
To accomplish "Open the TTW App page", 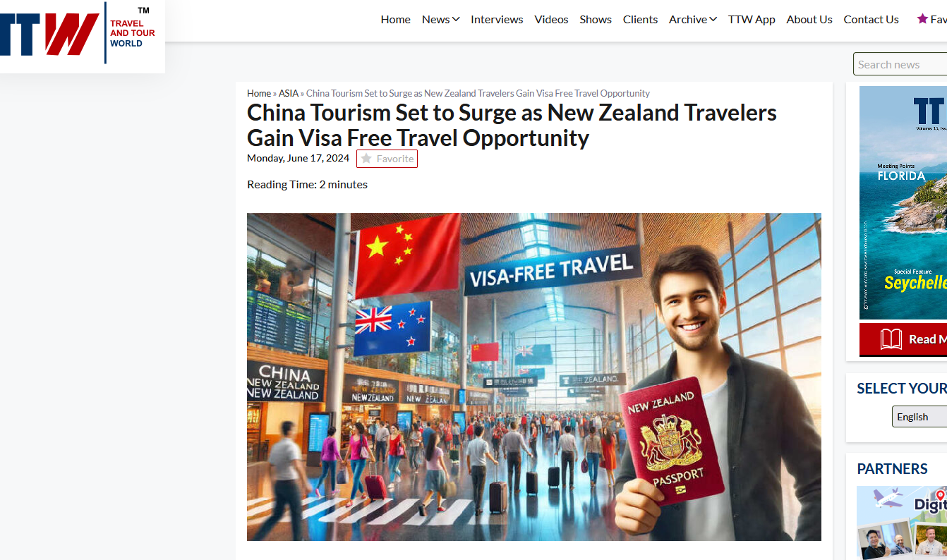I will point(752,19).
